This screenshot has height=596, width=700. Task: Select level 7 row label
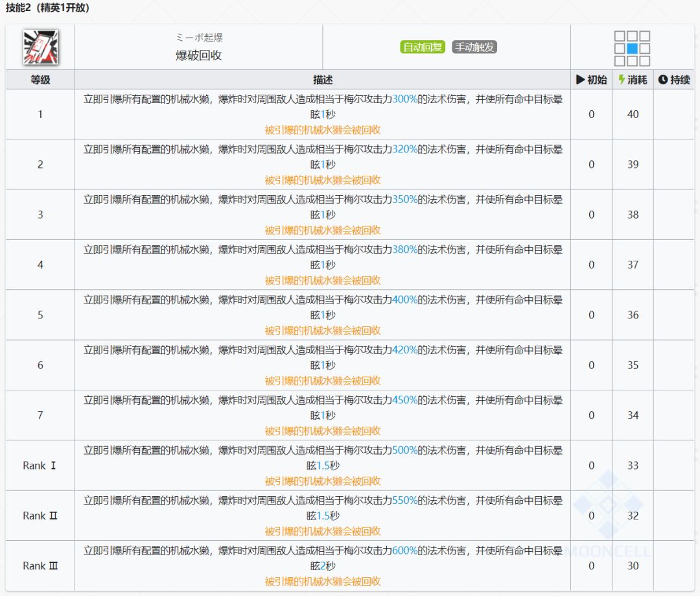40,416
